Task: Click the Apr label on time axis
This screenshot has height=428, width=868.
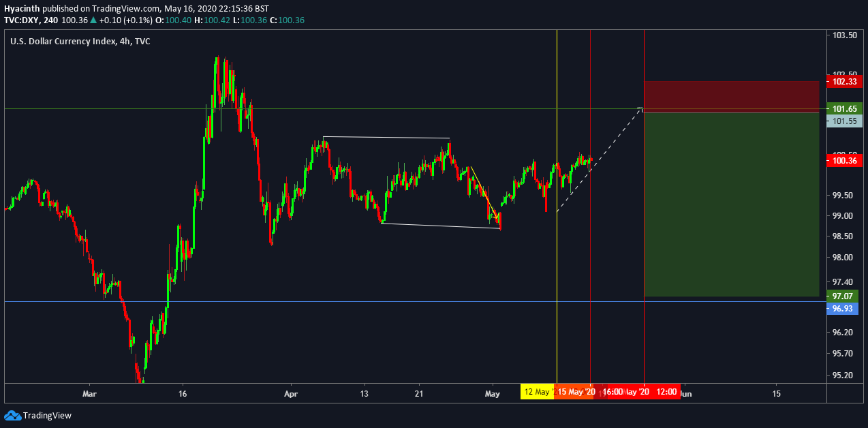Action: point(291,394)
